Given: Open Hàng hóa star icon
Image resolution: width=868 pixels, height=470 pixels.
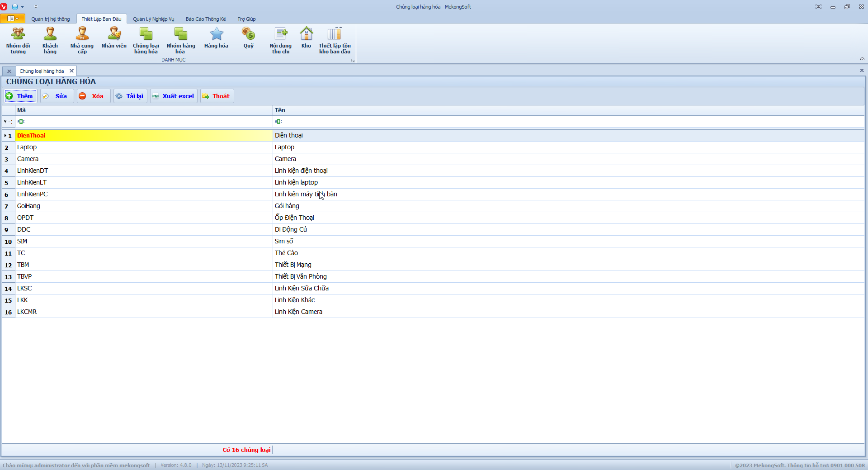Looking at the screenshot, I should (216, 38).
